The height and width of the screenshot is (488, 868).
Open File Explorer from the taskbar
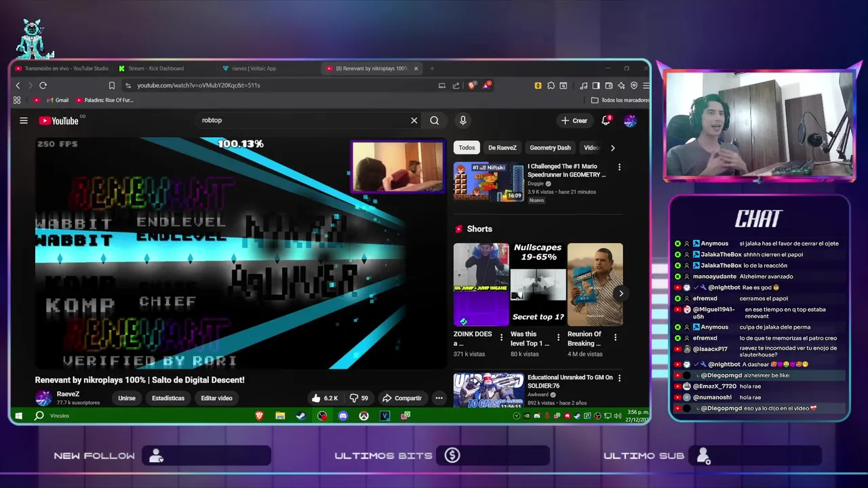click(x=280, y=415)
